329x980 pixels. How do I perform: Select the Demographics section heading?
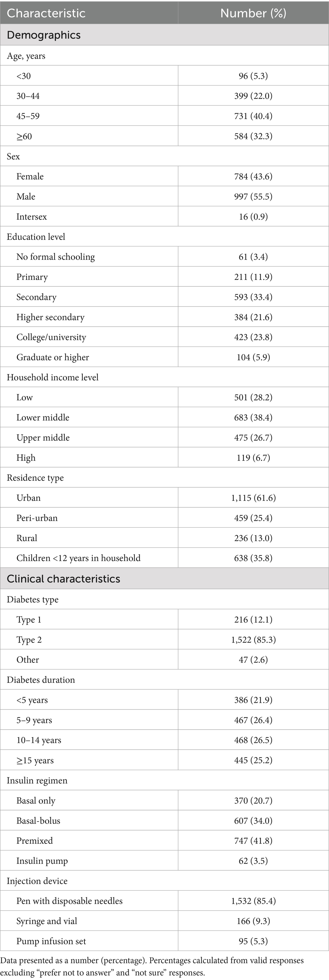click(44, 35)
